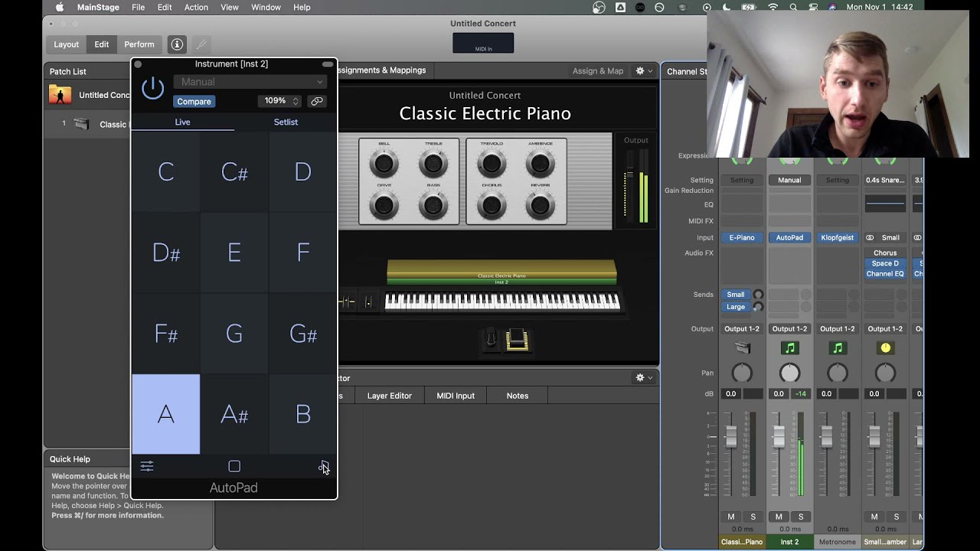
Task: Click the Inst 2 volume fader
Action: pos(779,435)
